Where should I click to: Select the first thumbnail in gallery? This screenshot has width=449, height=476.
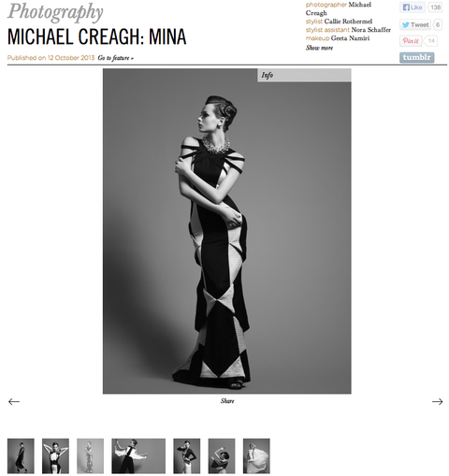click(21, 456)
